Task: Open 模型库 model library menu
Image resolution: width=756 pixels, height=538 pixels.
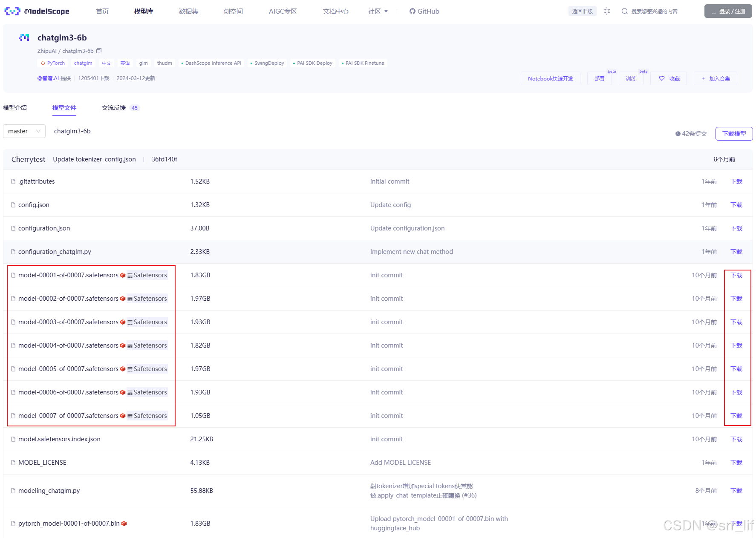Action: (x=144, y=11)
